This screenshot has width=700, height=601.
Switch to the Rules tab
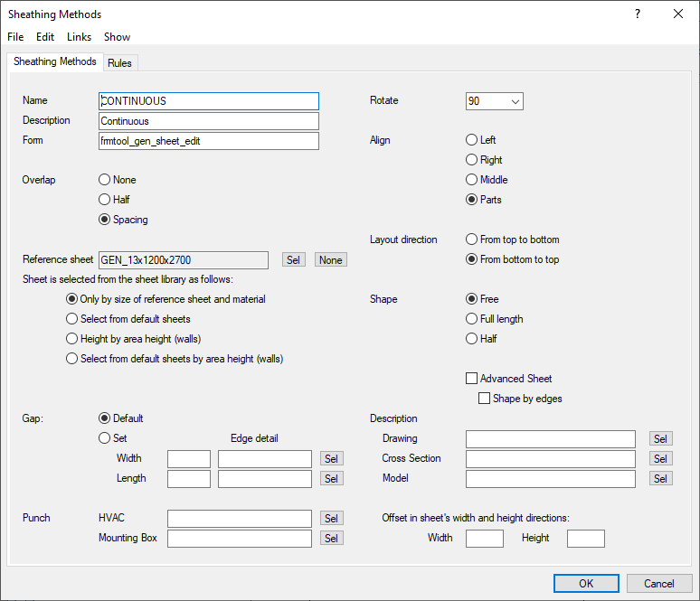click(119, 62)
